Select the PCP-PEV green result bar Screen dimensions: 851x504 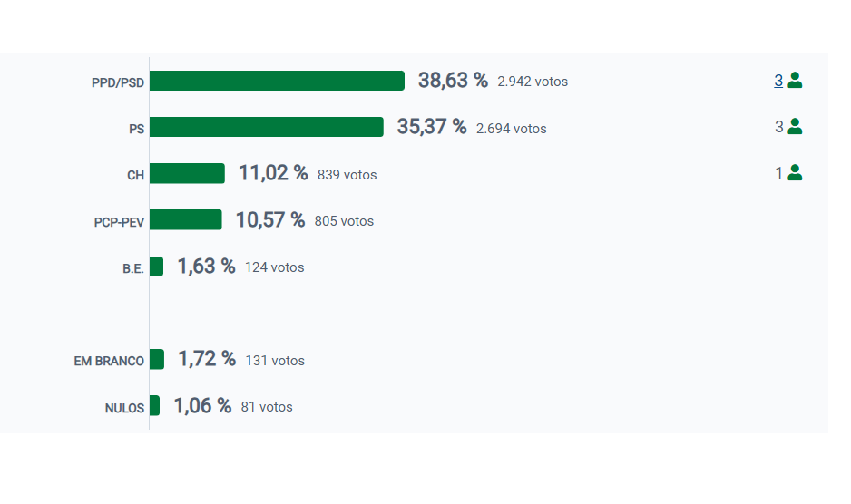coord(185,219)
